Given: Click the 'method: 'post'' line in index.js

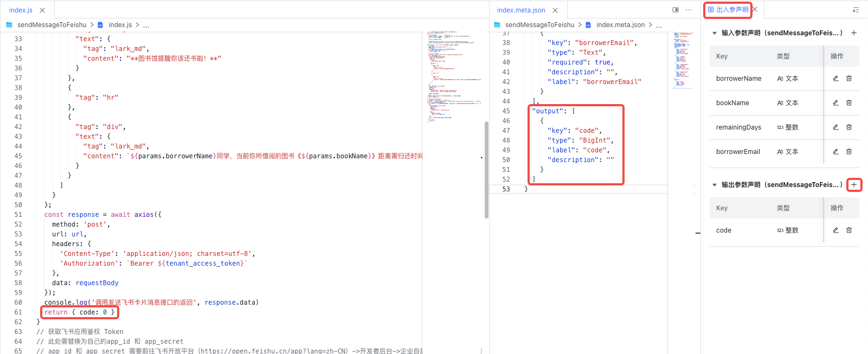Looking at the screenshot, I should coord(81,224).
